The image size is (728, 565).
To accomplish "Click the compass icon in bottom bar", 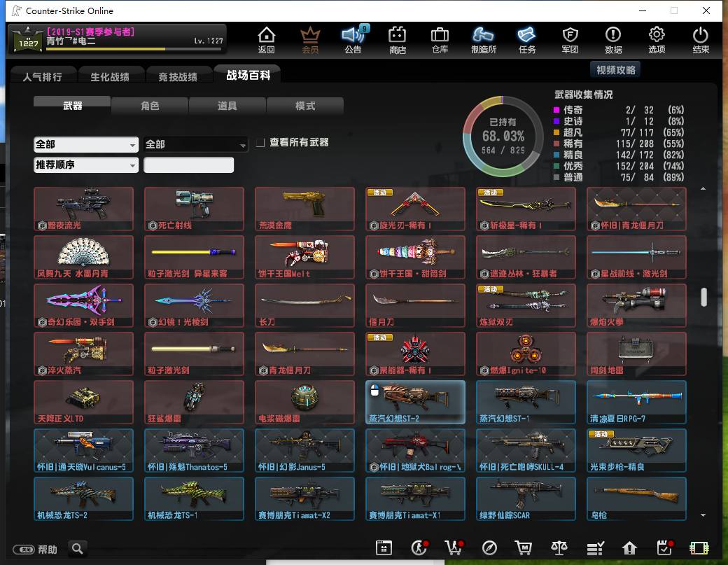I will 489,548.
